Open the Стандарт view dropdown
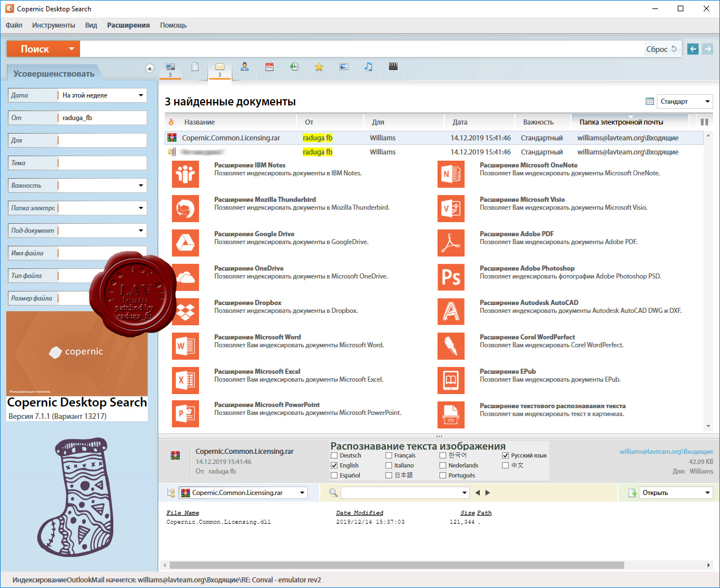The width and height of the screenshot is (720, 588). pyautogui.click(x=685, y=101)
